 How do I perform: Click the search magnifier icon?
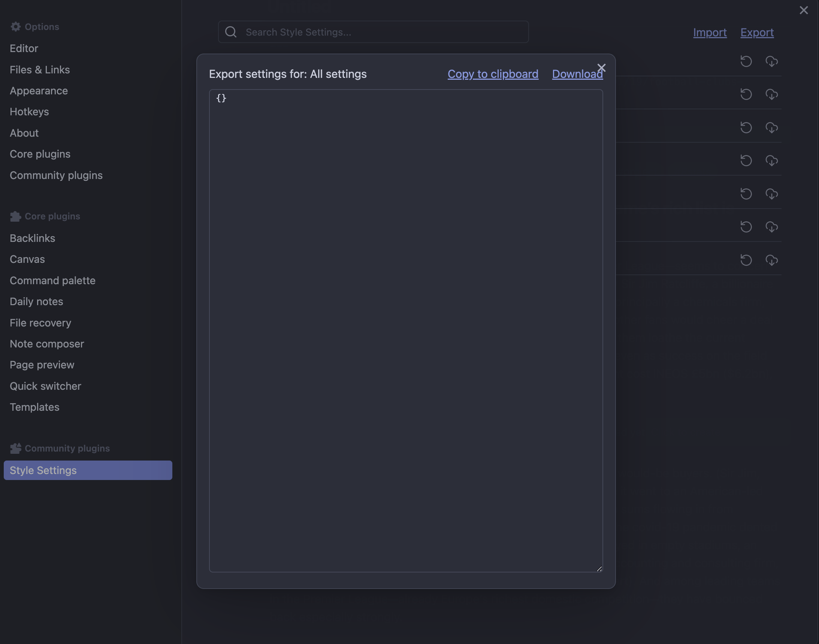(x=230, y=32)
